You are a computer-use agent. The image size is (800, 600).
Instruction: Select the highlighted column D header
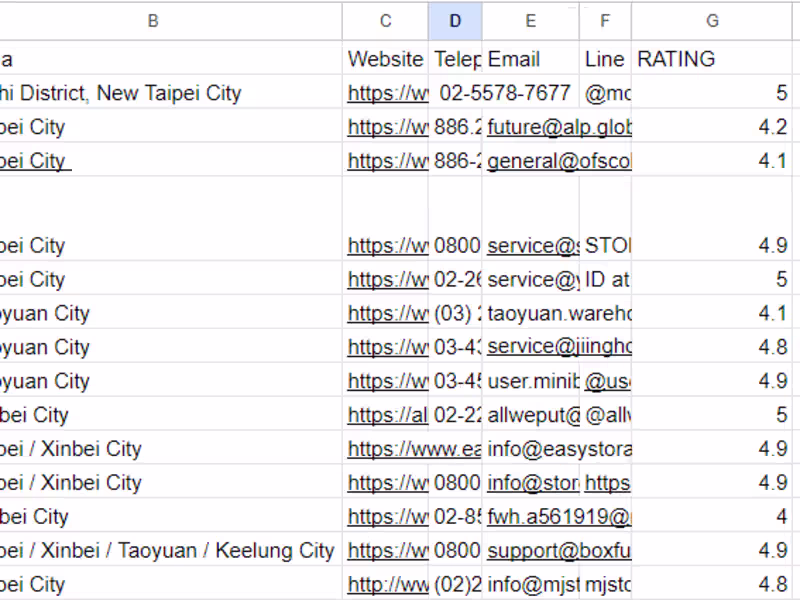point(455,21)
